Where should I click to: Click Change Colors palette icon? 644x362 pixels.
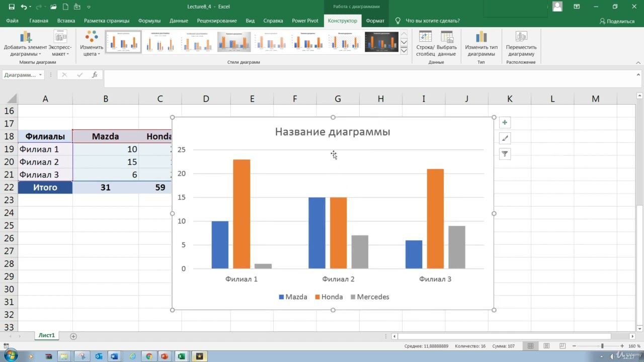click(x=92, y=37)
